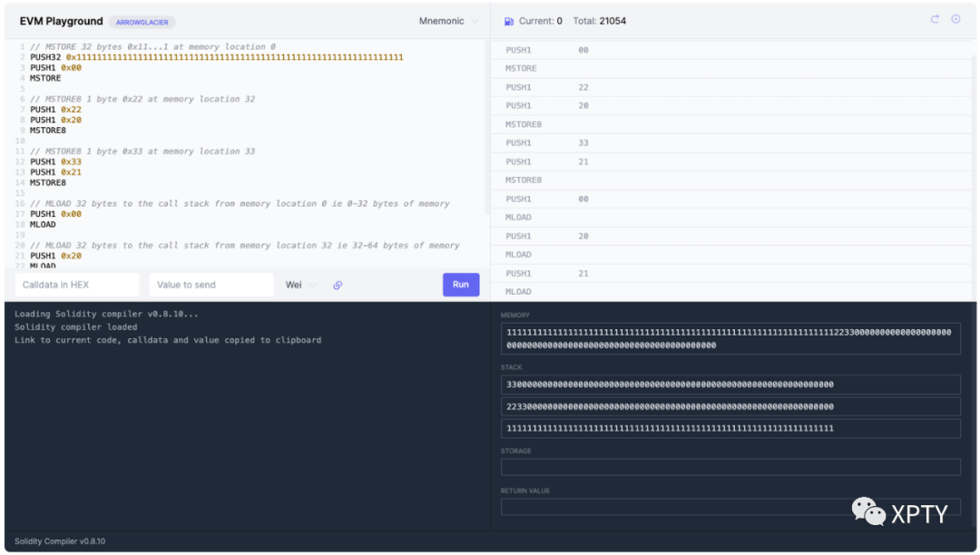Click the restart execution arrow icon
980x555 pixels.
(935, 19)
